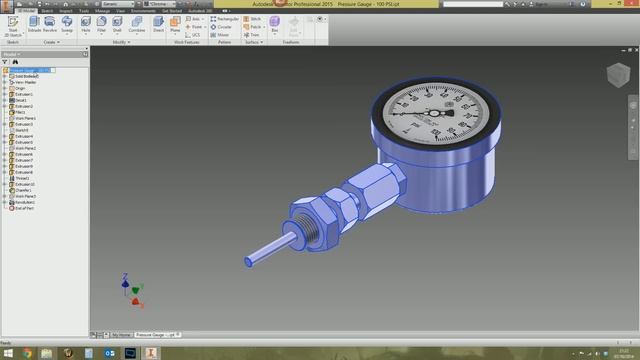Select the Combine tool

(x=137, y=24)
